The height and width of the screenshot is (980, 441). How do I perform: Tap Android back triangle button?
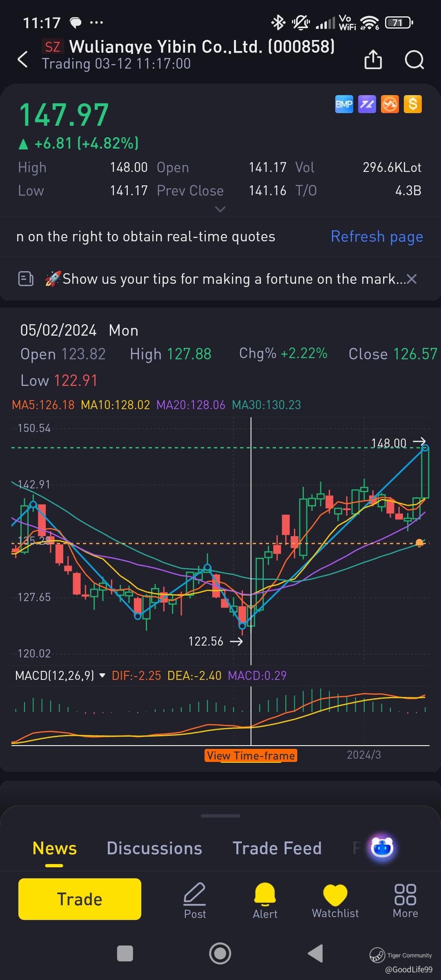click(315, 953)
